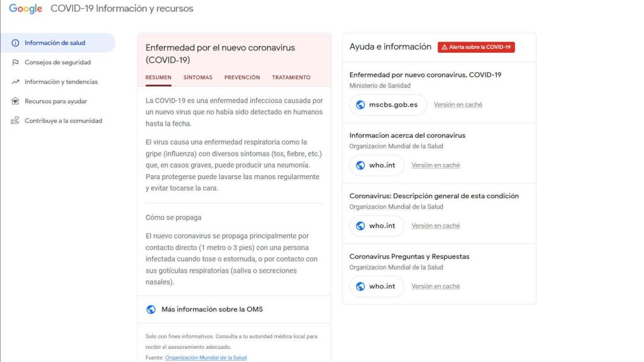Open the TRATAMIENTO tab
644x362 pixels.
click(291, 77)
